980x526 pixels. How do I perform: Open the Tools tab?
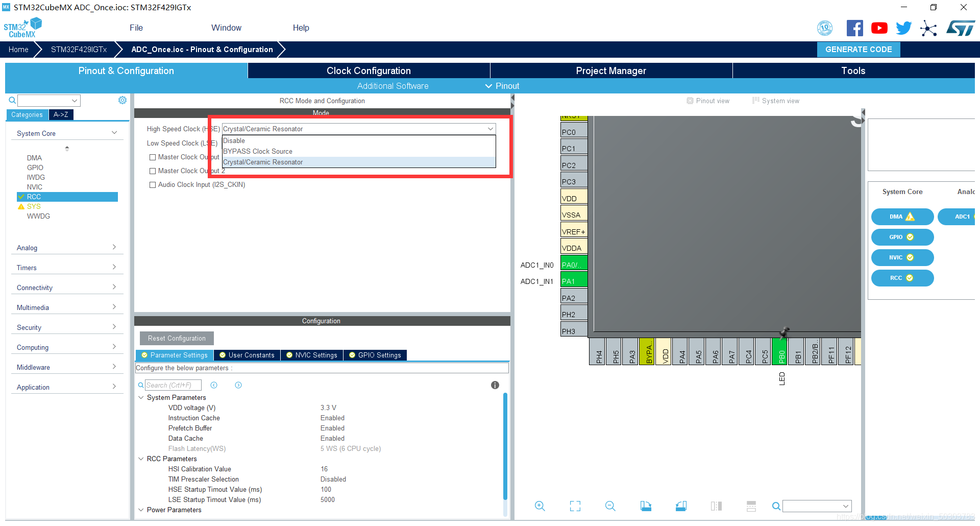pos(853,70)
